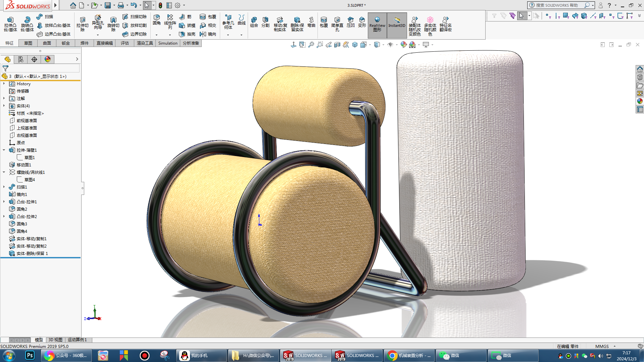Click the save icon in top toolbar
The image size is (644, 362).
[108, 5]
